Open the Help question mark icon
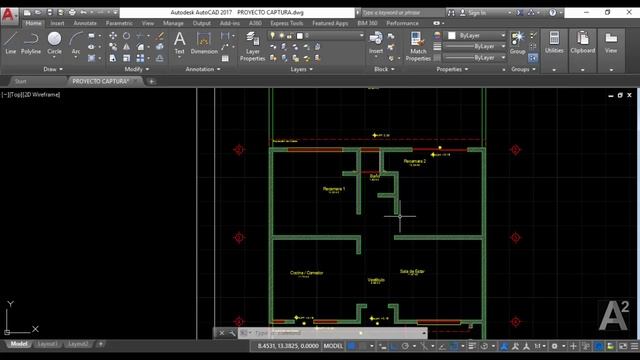Screen dimensions: 640x360 552,13
